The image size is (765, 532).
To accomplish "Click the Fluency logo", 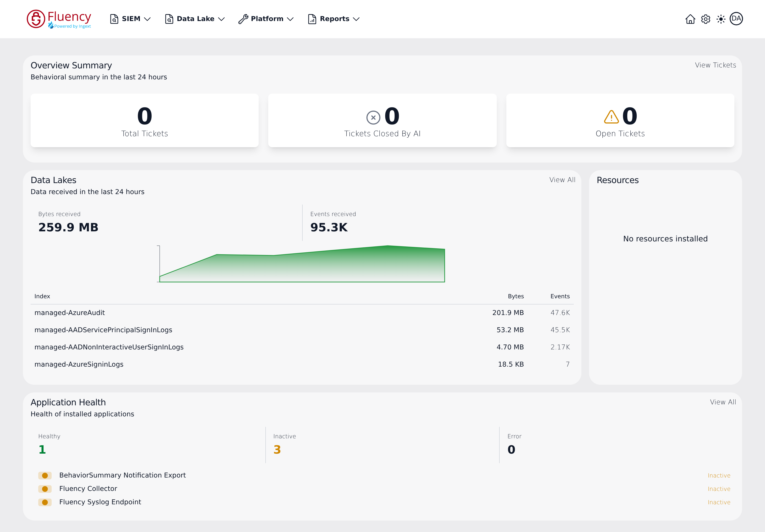I will pyautogui.click(x=59, y=19).
